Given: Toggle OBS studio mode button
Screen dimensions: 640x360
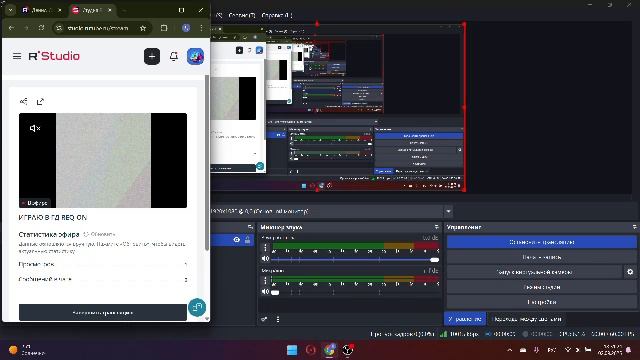Looking at the screenshot, I should tap(542, 287).
